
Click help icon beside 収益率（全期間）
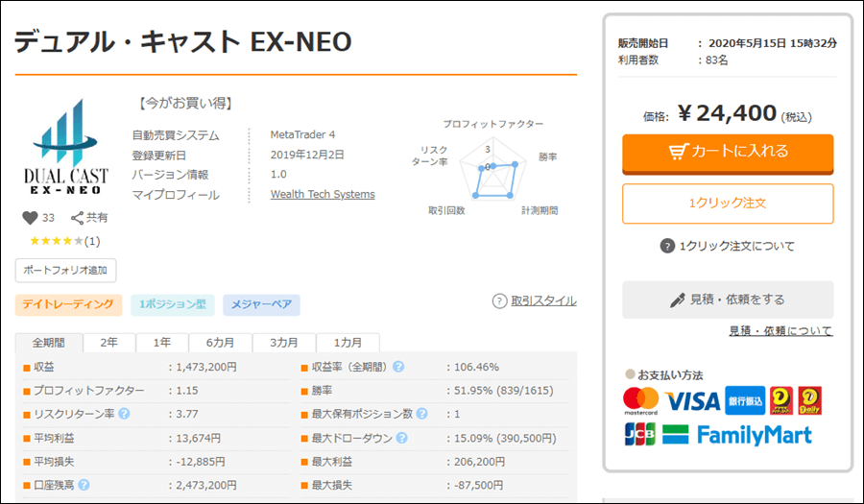398,367
